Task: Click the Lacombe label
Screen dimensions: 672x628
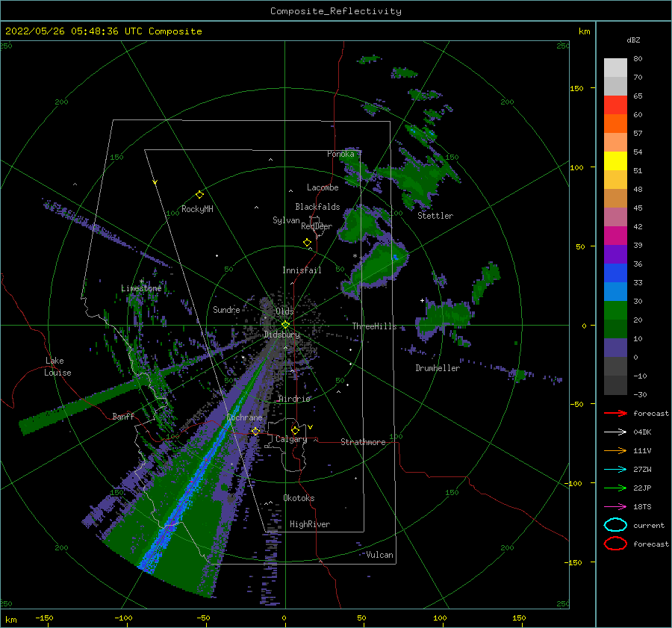Action: [323, 187]
